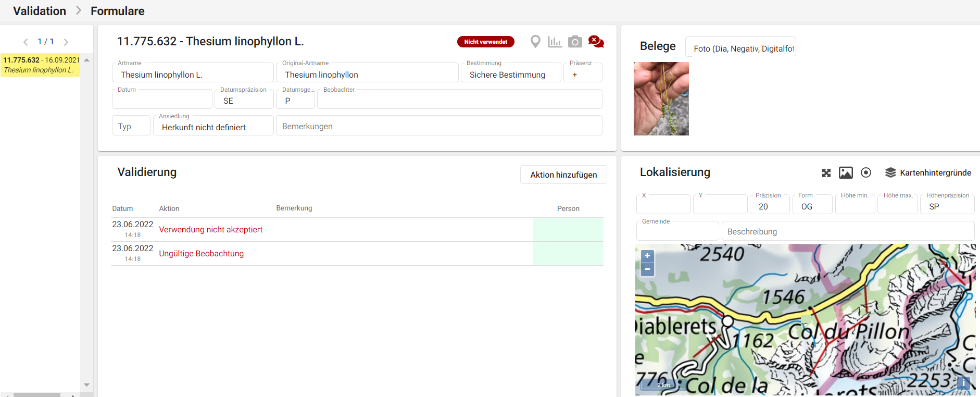Click the target circle icon in Lokalisierung
The height and width of the screenshot is (397, 980).
(866, 172)
